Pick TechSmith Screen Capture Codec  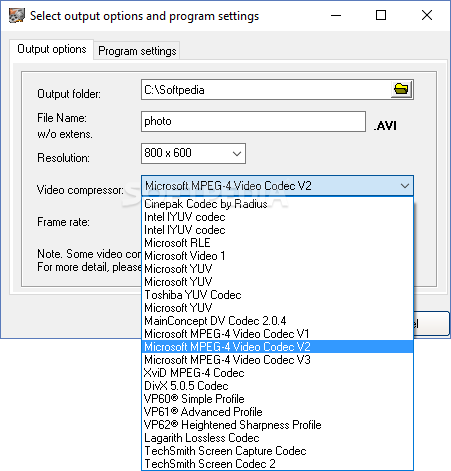[x=277, y=451]
